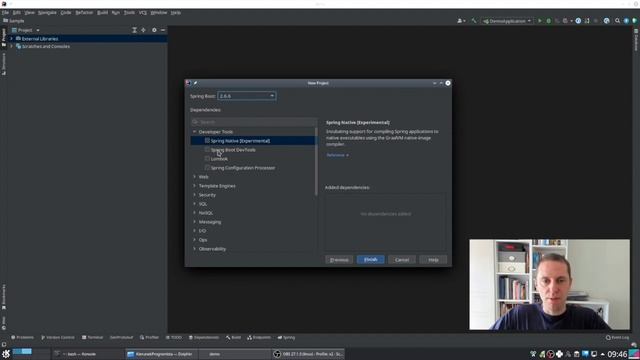
Task: Collapse all in Project panel
Action: [x=134, y=30]
